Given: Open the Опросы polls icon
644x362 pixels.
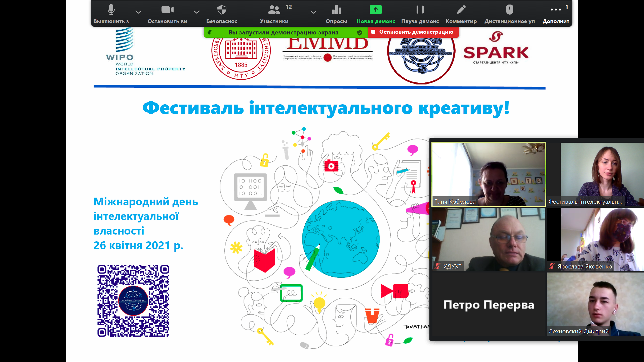Looking at the screenshot, I should (x=336, y=10).
